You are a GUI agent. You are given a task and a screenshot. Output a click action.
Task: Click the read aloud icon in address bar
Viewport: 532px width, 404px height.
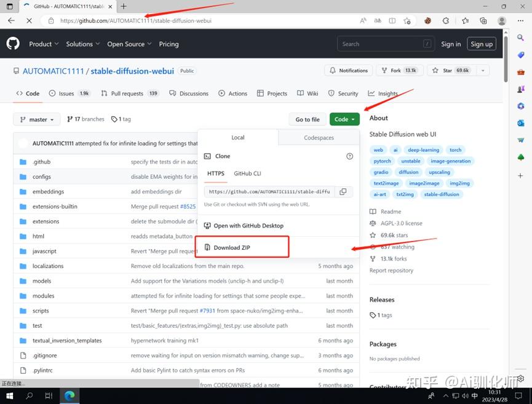(363, 21)
